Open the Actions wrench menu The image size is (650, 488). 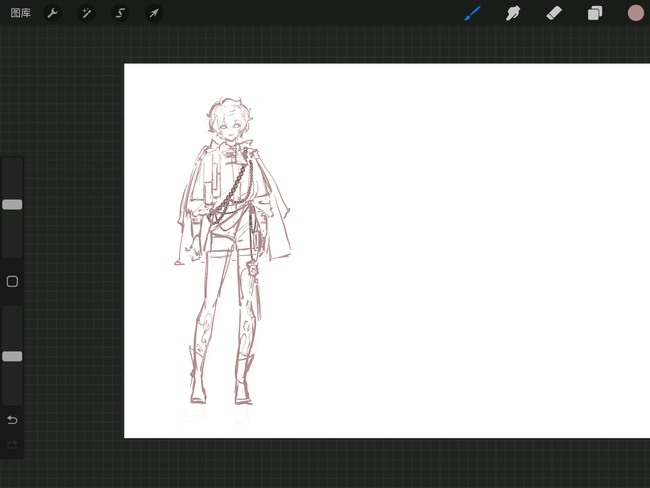53,13
